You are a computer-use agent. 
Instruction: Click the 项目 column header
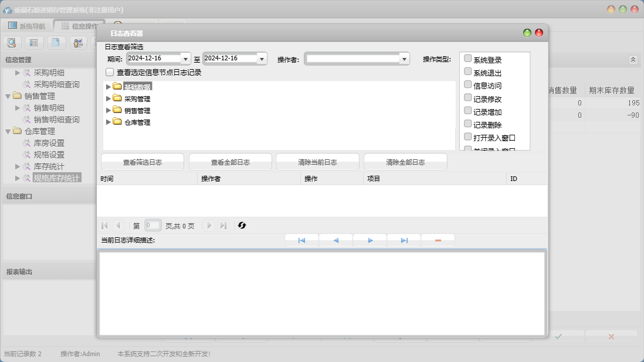click(435, 179)
